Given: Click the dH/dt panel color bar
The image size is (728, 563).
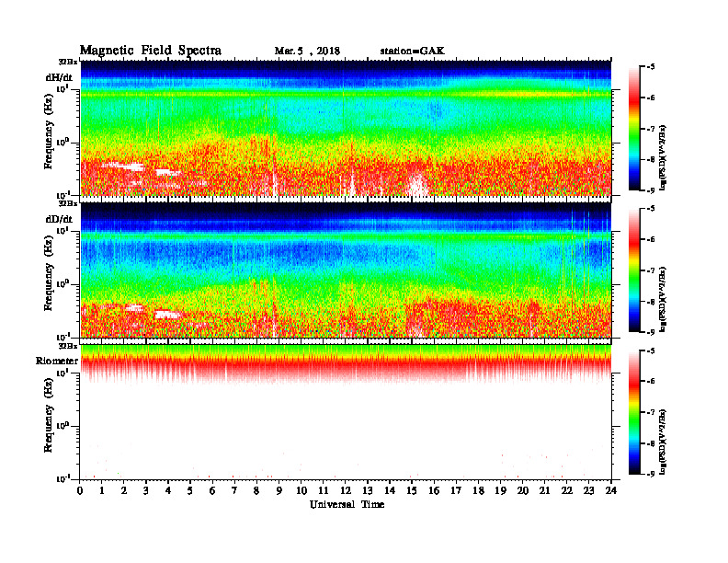Looking at the screenshot, I should tap(634, 129).
